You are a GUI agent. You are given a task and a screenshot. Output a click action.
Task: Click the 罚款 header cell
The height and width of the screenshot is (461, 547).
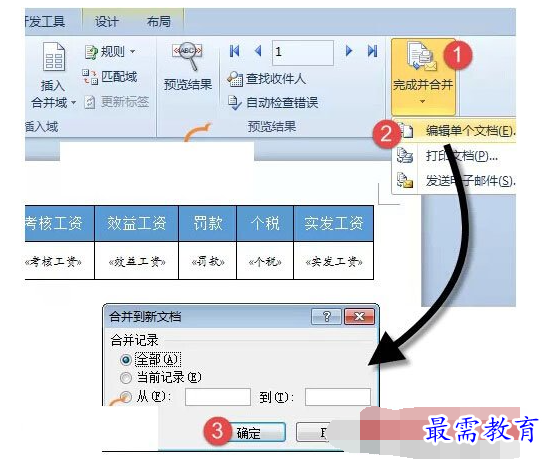point(208,223)
